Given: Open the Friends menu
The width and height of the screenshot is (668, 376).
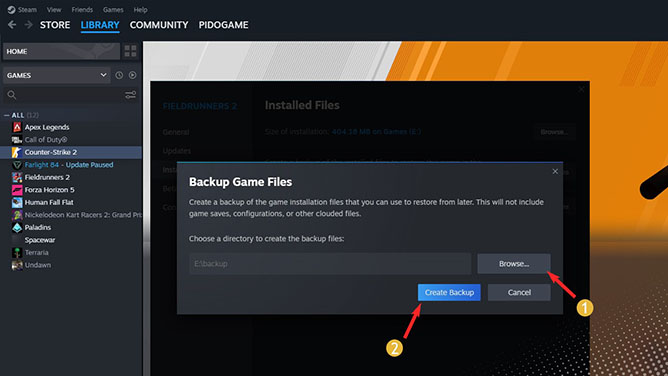Looking at the screenshot, I should coord(82,9).
